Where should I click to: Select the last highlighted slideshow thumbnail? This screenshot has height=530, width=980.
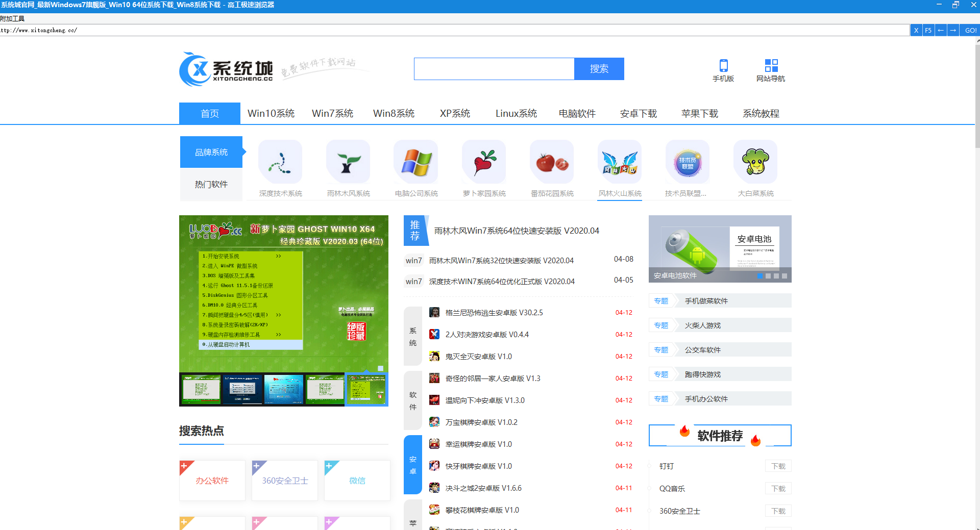pyautogui.click(x=366, y=389)
